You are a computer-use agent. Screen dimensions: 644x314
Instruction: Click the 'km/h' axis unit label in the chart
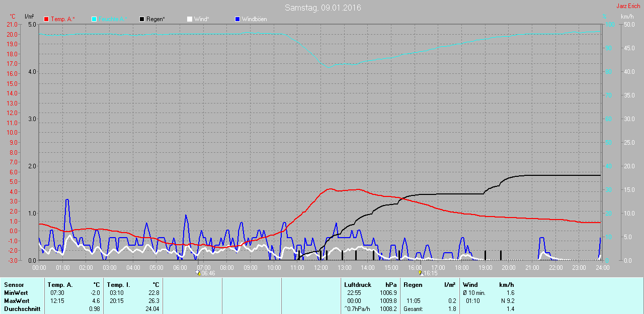tap(627, 17)
